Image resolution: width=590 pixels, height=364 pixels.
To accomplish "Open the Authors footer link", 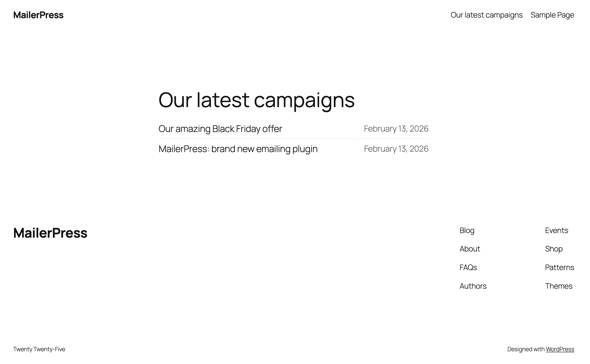I will [473, 286].
